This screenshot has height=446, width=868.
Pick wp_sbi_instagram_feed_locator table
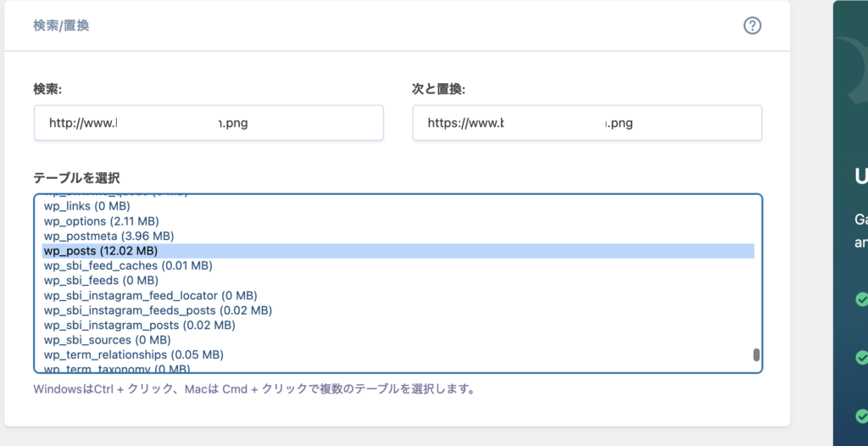click(x=150, y=296)
